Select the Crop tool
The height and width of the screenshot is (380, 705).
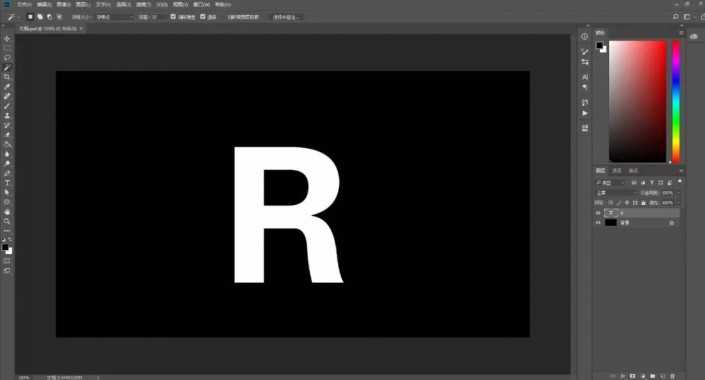click(x=7, y=77)
